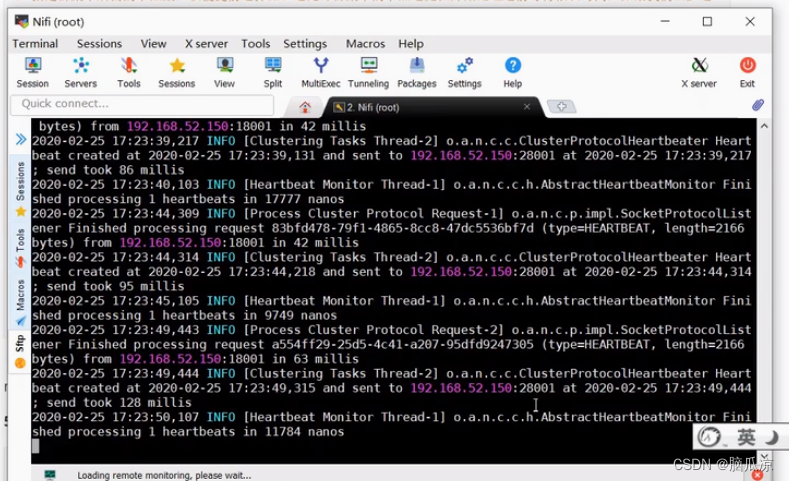
Task: Click the paperclip attach icon
Action: tap(758, 105)
